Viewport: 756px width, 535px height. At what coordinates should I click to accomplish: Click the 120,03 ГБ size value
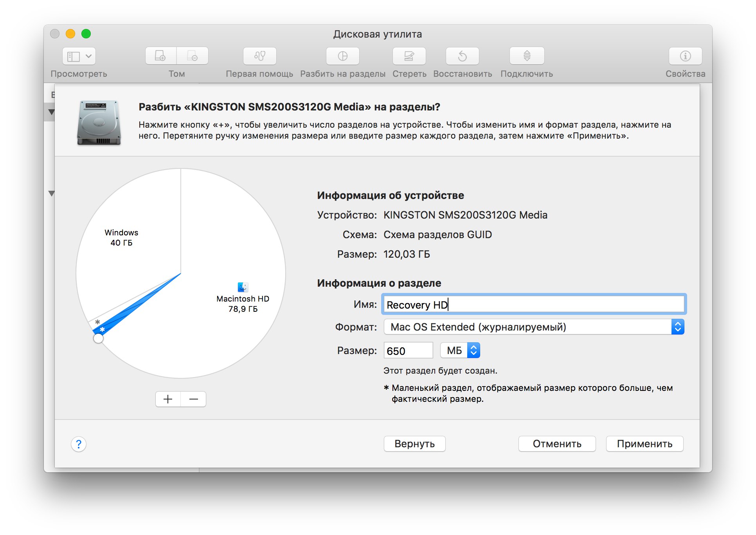tap(407, 254)
